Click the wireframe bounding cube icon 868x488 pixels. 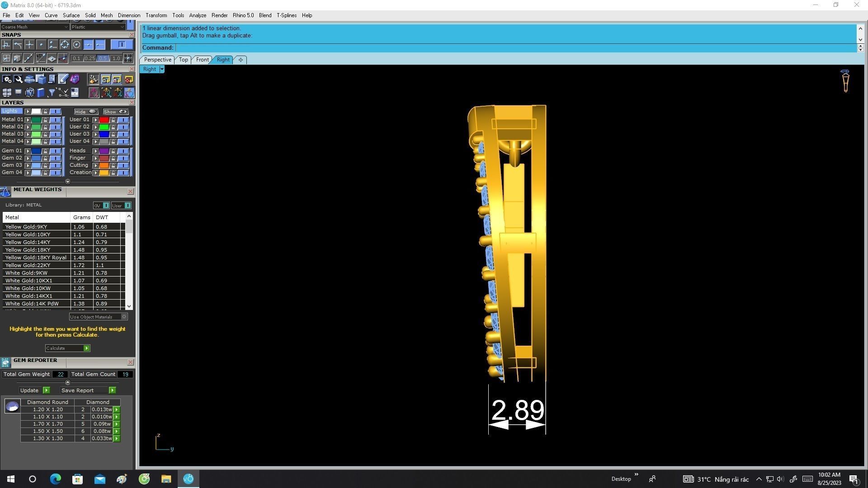(29, 93)
